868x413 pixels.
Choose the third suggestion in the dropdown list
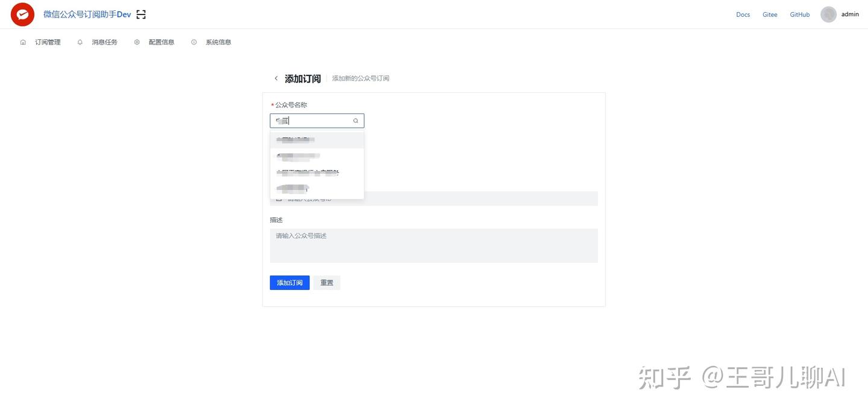coord(316,173)
